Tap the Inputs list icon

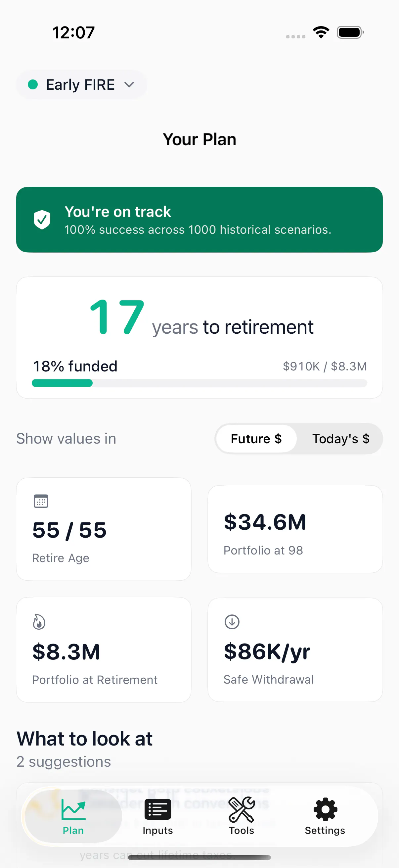[x=157, y=809]
